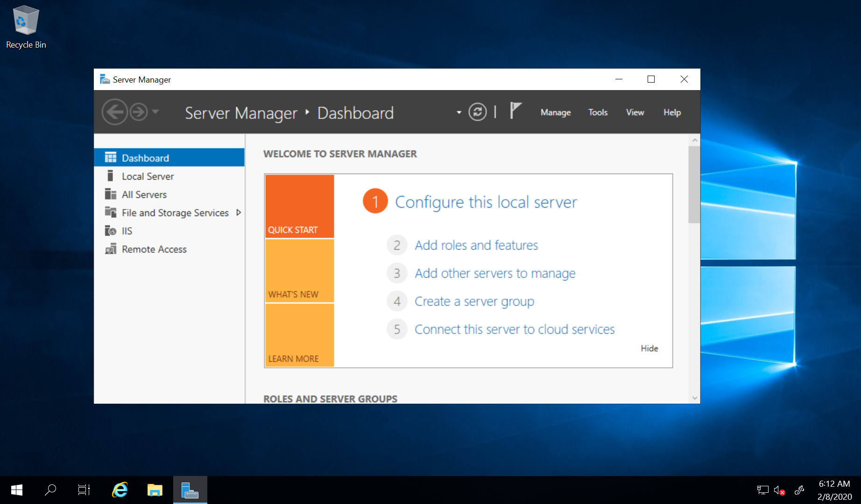Minimize the Server Manager window

(619, 79)
